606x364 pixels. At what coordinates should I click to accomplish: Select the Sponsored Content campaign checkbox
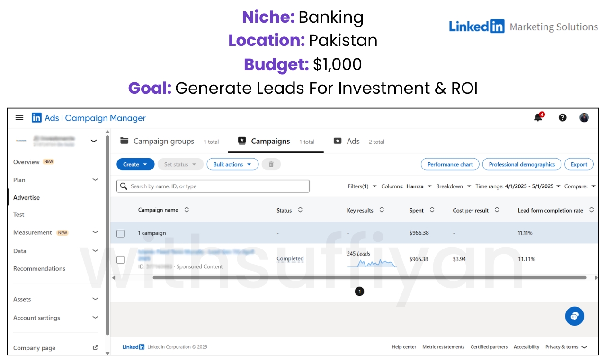tap(121, 259)
